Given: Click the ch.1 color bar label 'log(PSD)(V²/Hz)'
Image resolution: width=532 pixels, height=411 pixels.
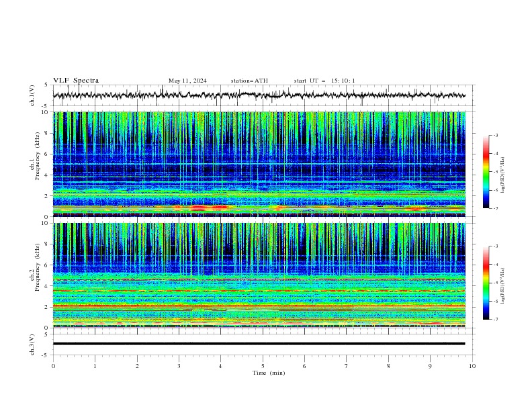Looking at the screenshot, I should (502, 175).
